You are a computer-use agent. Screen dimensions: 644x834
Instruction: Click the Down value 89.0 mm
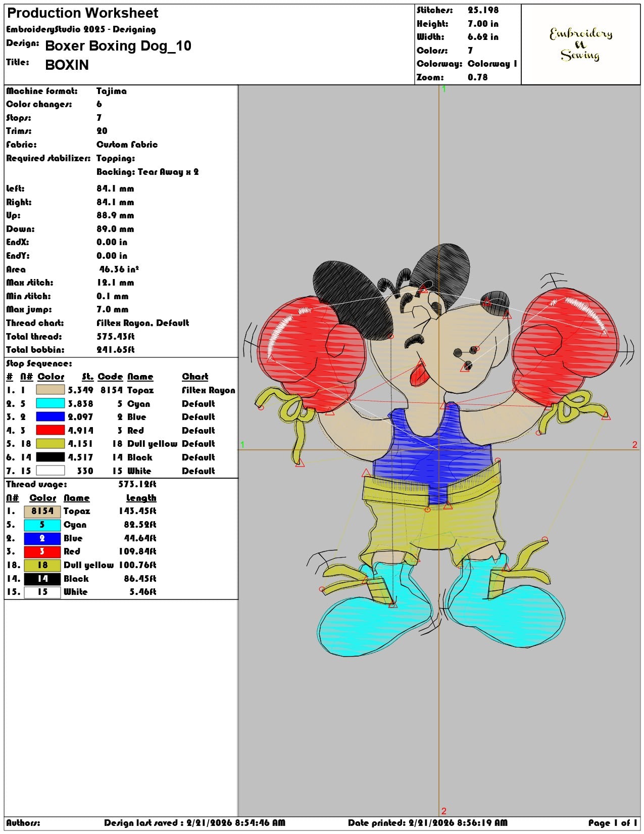[115, 229]
